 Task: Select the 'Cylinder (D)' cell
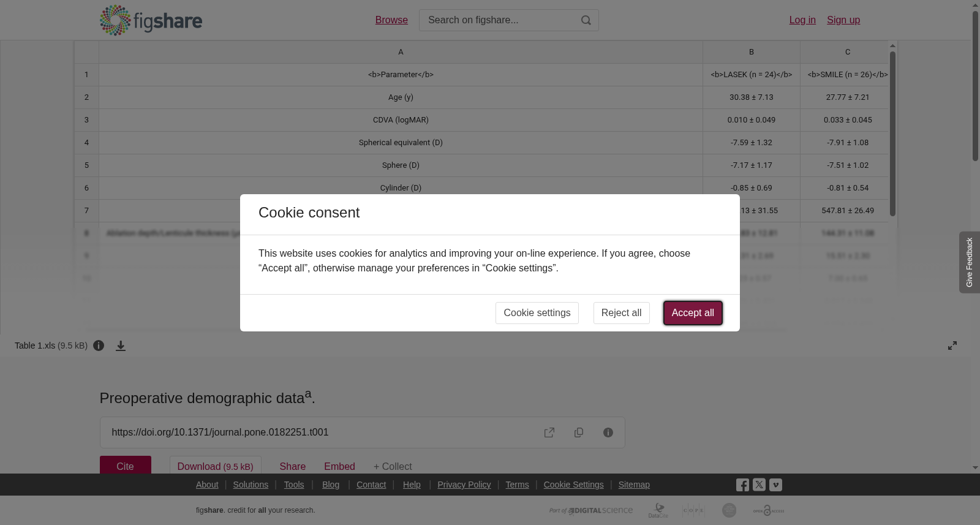[401, 187]
